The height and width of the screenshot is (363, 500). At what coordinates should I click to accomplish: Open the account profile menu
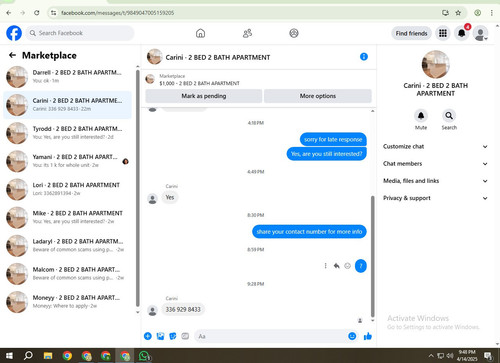click(x=480, y=33)
